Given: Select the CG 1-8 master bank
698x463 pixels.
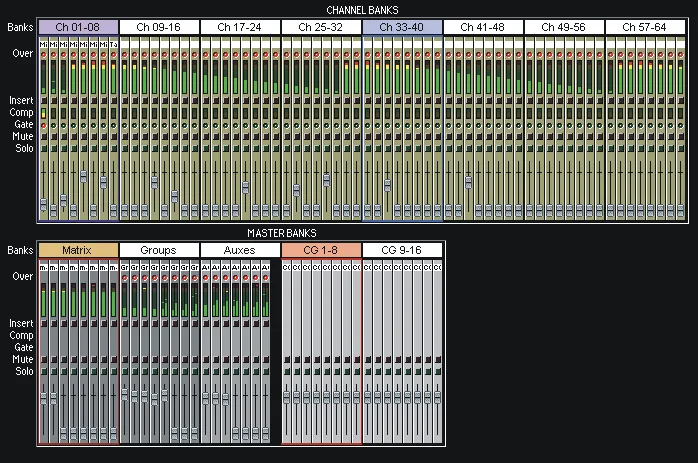Looking at the screenshot, I should [321, 250].
